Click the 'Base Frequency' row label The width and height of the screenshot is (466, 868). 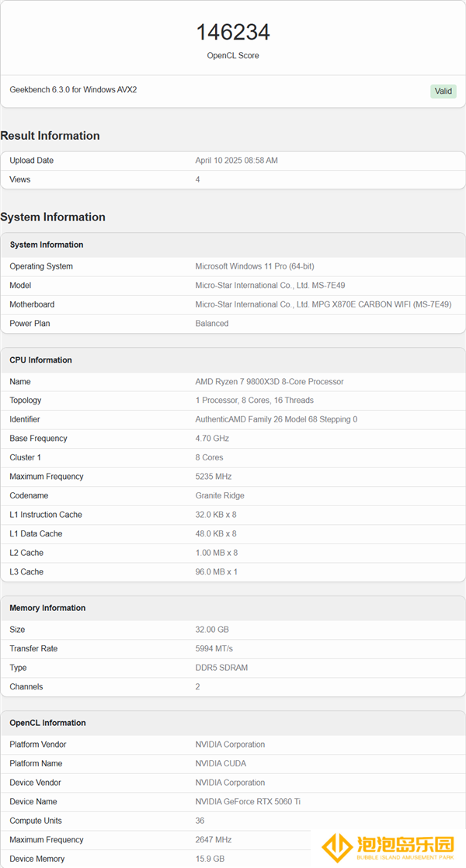38,439
